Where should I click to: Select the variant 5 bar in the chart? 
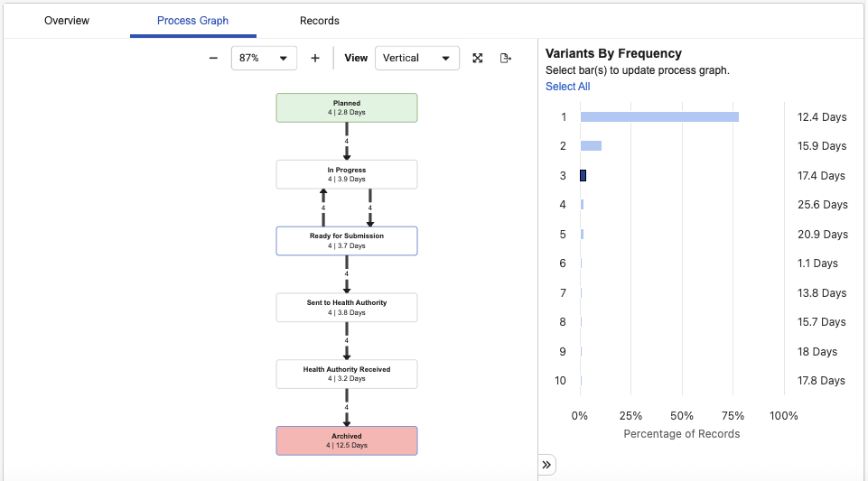click(x=582, y=235)
